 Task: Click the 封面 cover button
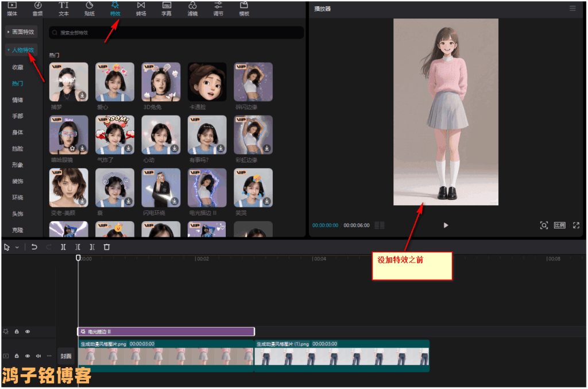pos(66,356)
